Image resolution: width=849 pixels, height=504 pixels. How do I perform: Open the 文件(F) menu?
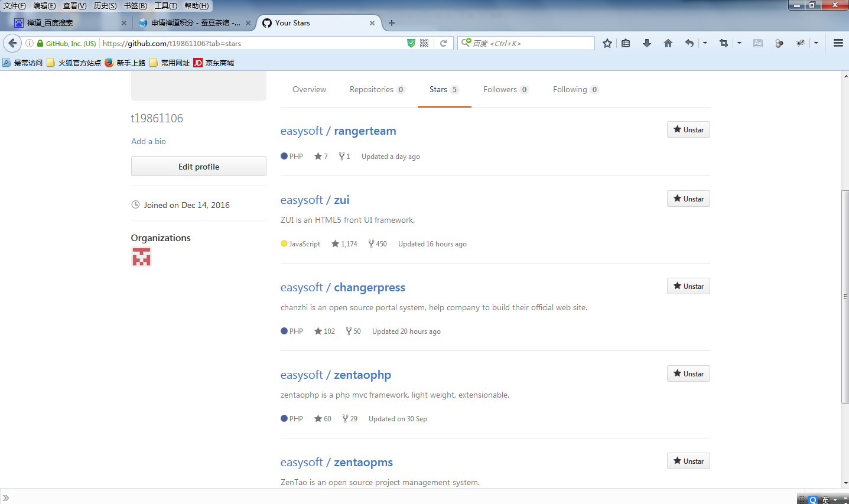pyautogui.click(x=15, y=6)
